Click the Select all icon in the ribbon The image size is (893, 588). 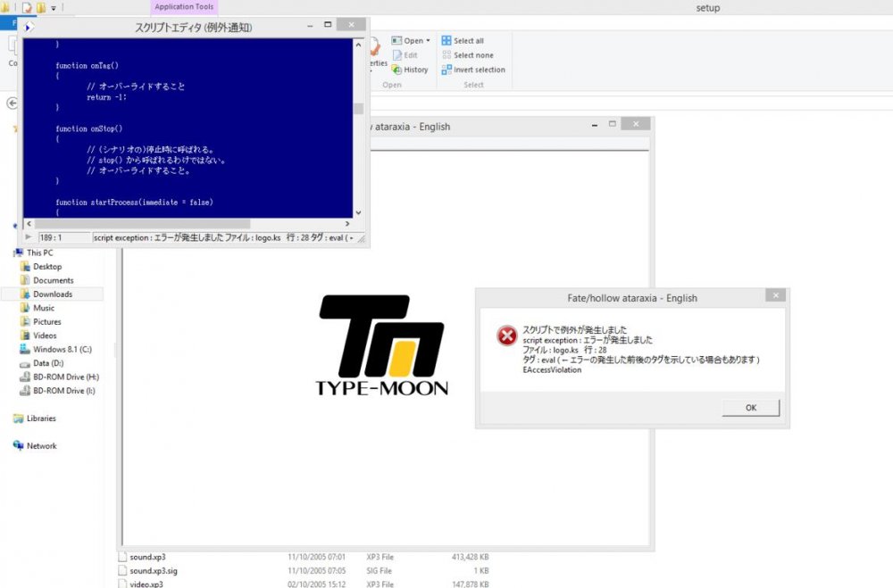(x=448, y=40)
